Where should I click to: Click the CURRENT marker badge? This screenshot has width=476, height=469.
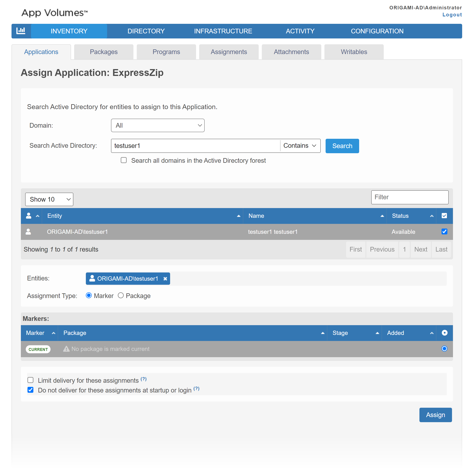pyautogui.click(x=38, y=349)
